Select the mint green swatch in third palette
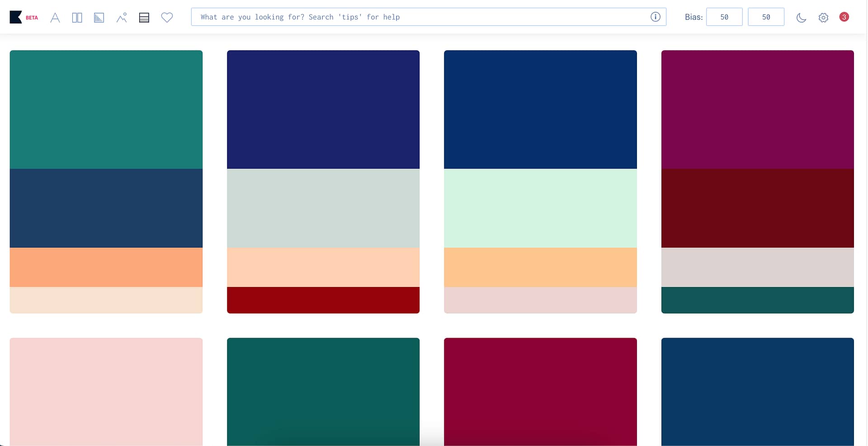Screen dimensions: 868x446 click(x=540, y=208)
